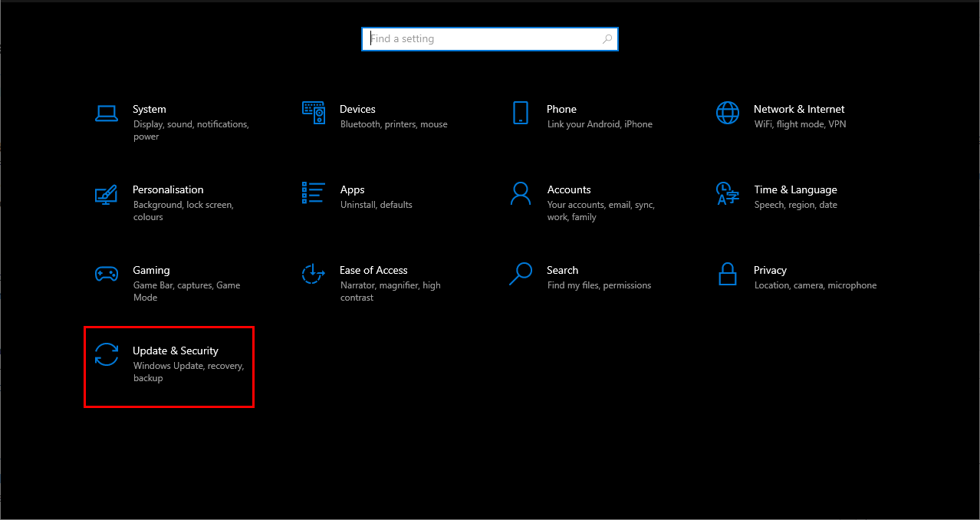Open the Gaming settings title
This screenshot has width=980, height=520.
click(151, 270)
